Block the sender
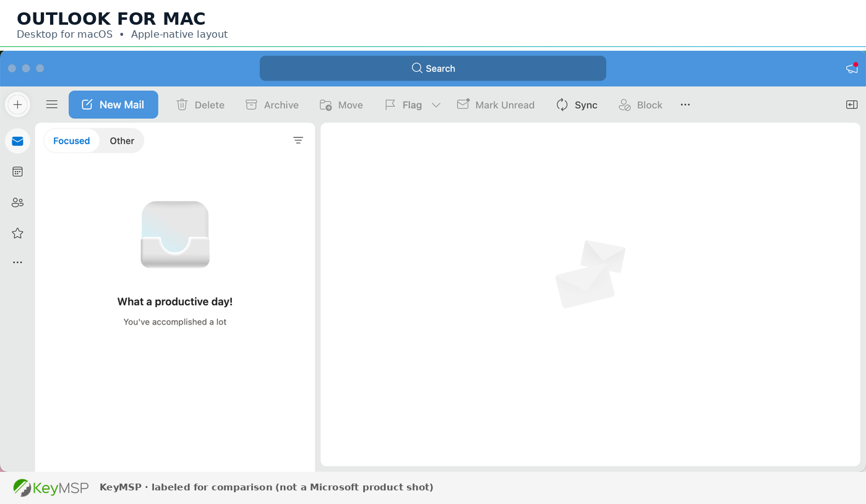Screen dimensions: 866x504 coord(640,105)
